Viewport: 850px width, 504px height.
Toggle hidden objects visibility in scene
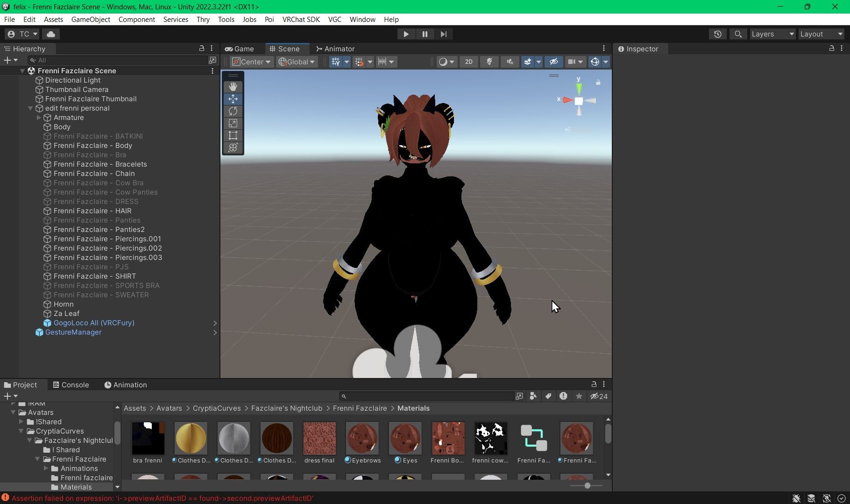pos(554,62)
